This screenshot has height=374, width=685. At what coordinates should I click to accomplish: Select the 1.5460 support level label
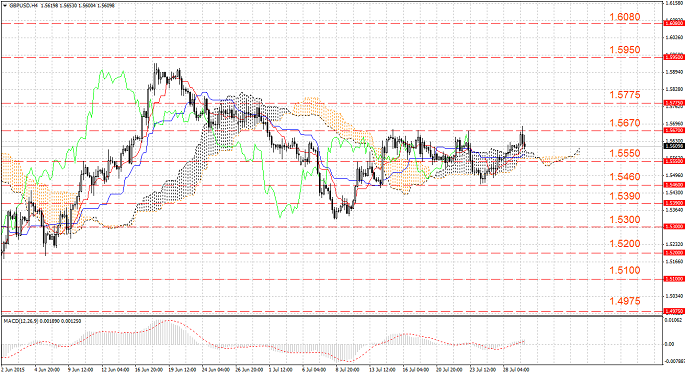[x=625, y=177]
